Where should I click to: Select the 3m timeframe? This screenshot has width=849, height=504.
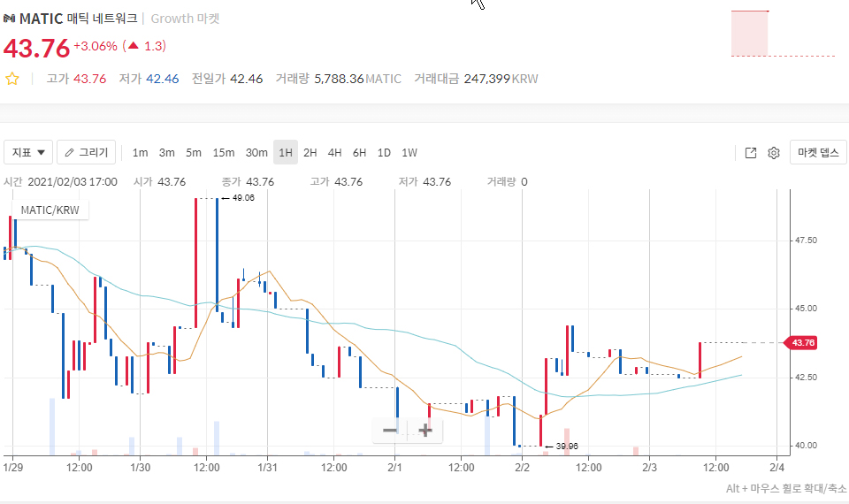coord(167,153)
